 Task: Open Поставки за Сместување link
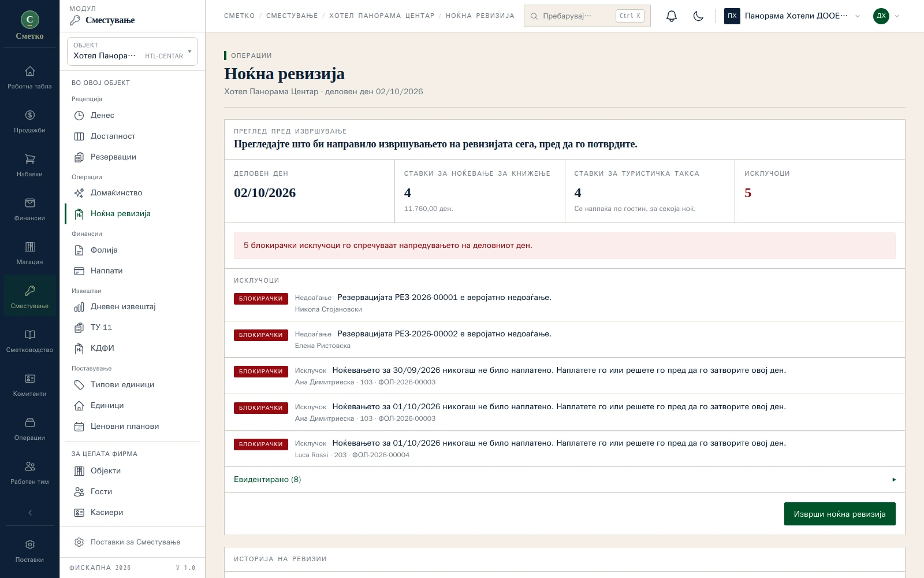(132, 542)
